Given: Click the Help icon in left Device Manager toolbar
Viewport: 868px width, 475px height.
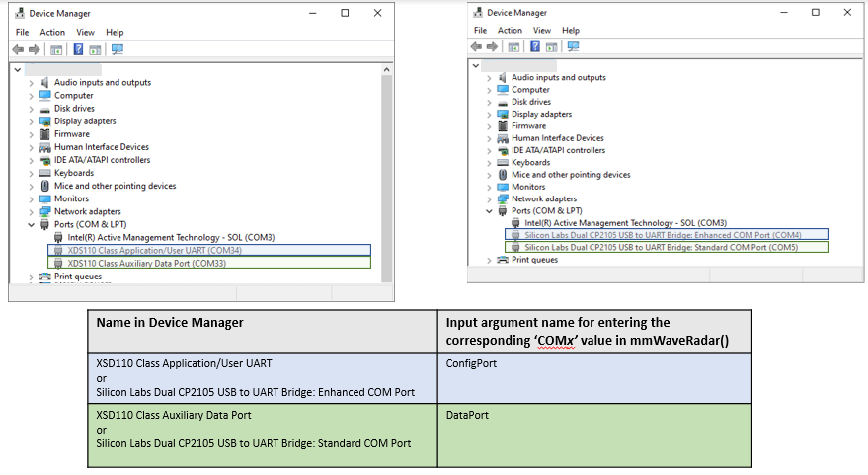Looking at the screenshot, I should pyautogui.click(x=78, y=49).
